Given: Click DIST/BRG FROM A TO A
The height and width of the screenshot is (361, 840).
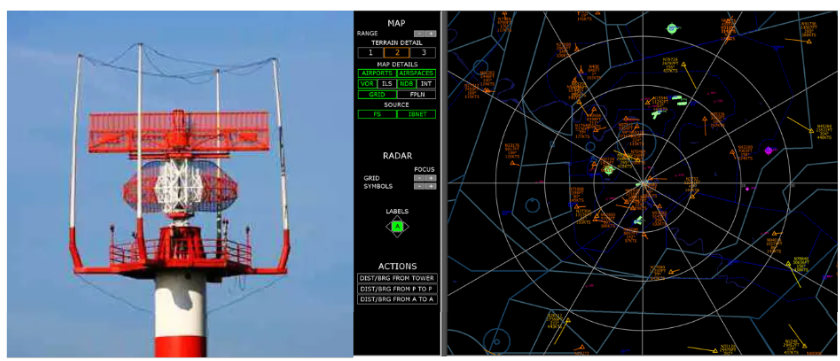Looking at the screenshot, I should (397, 299).
